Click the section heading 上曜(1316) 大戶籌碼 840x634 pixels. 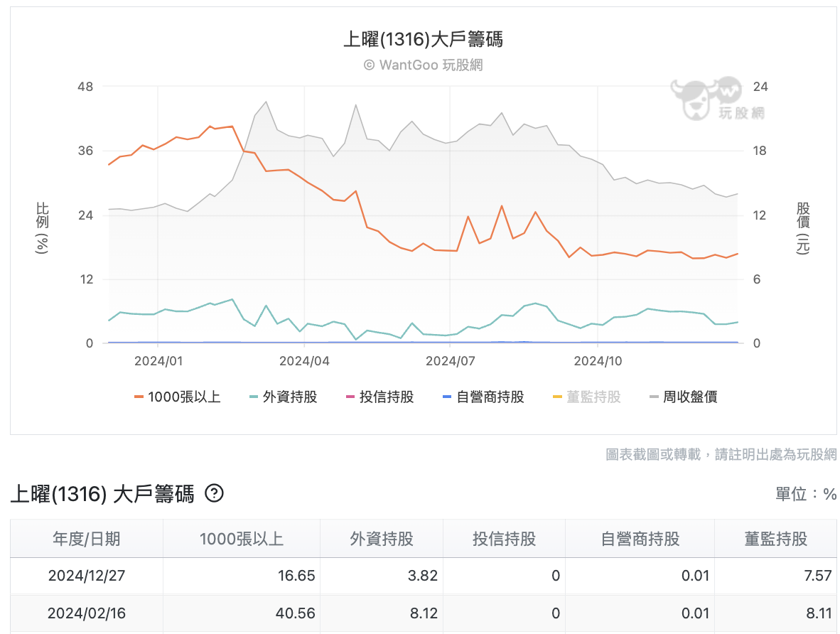point(102,493)
